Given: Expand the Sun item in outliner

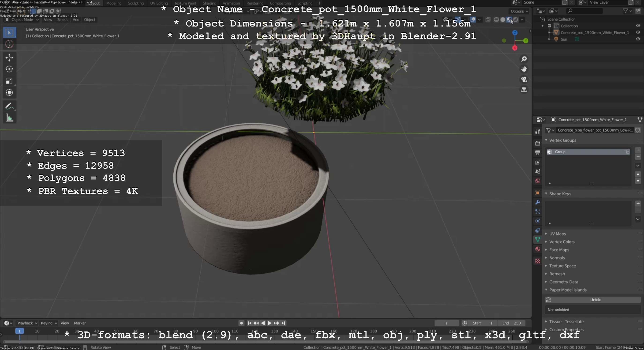Looking at the screenshot, I should (x=549, y=39).
